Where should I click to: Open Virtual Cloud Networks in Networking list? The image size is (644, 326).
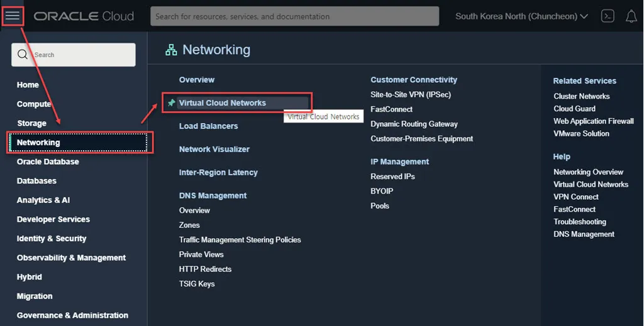click(222, 103)
